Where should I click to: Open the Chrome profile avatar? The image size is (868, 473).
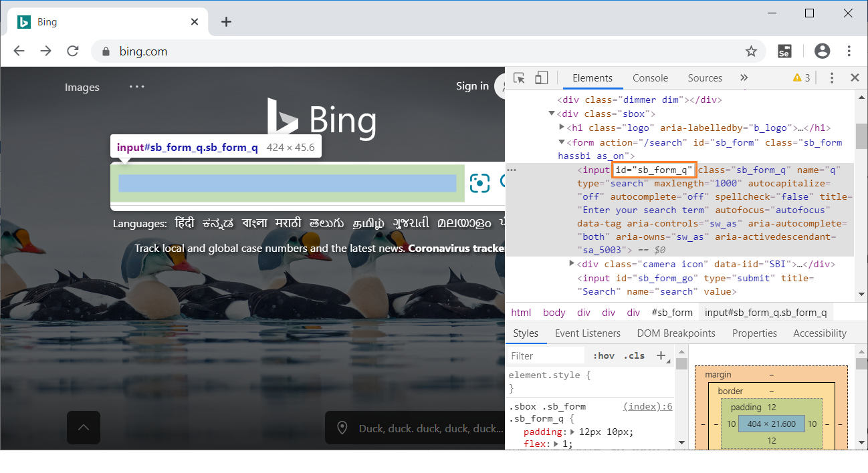click(x=823, y=51)
